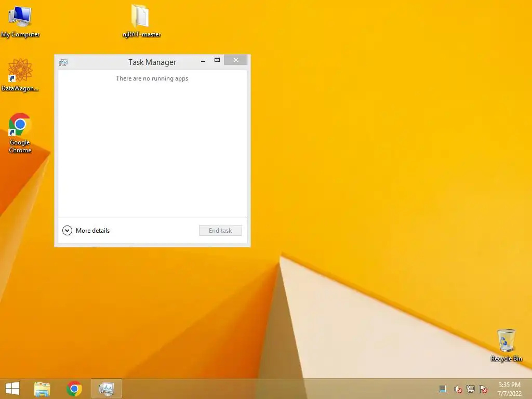Viewport: 532px width, 399px height.
Task: Click the first system tray icon left of the volume icon
Action: pyautogui.click(x=443, y=389)
